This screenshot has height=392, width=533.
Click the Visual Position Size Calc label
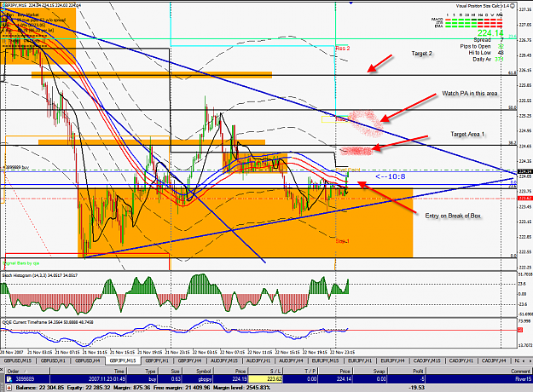[483, 6]
